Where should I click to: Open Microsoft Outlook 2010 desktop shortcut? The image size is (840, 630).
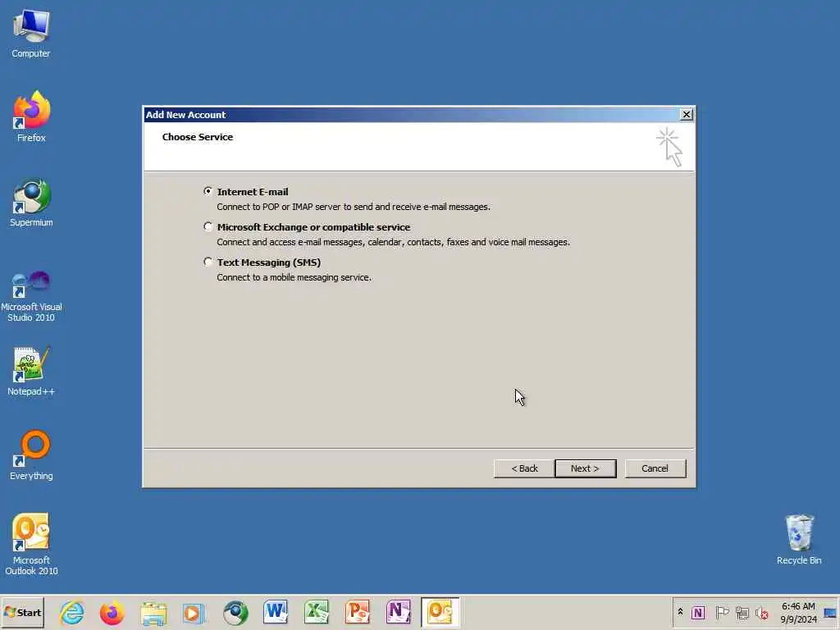[31, 545]
